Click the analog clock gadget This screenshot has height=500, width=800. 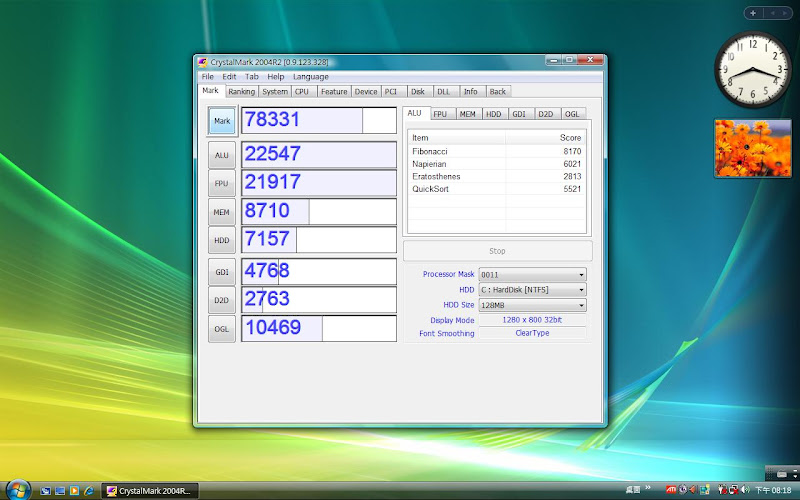point(753,69)
